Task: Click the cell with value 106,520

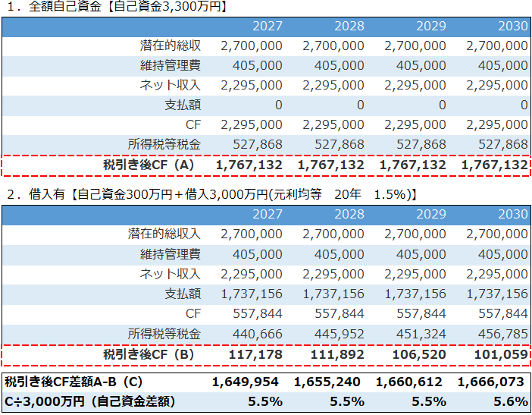Action: [421, 354]
